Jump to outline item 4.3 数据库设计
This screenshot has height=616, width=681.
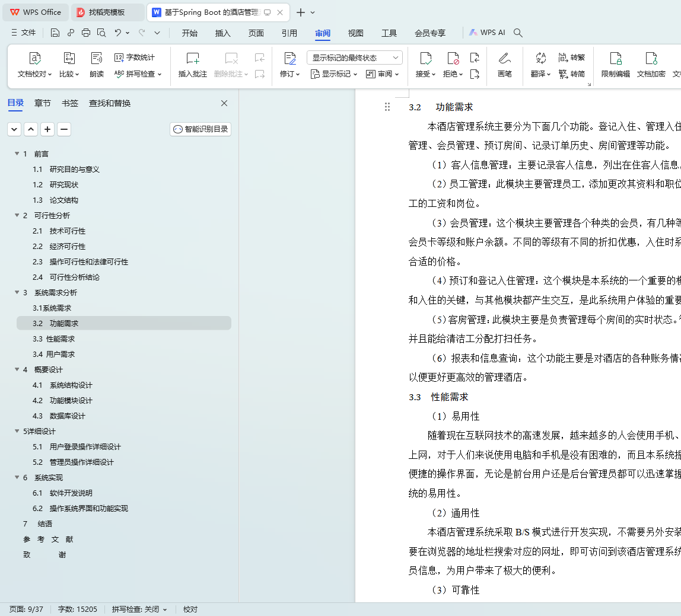pyautogui.click(x=59, y=416)
